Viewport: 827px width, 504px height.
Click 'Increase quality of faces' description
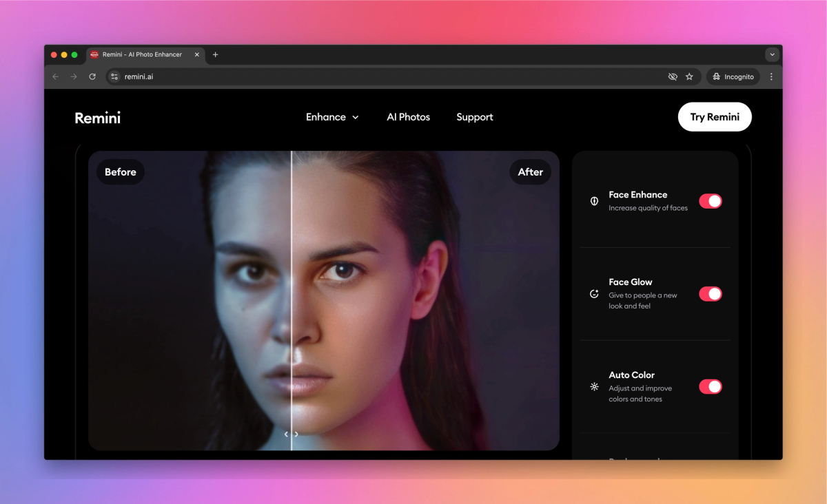pos(649,208)
